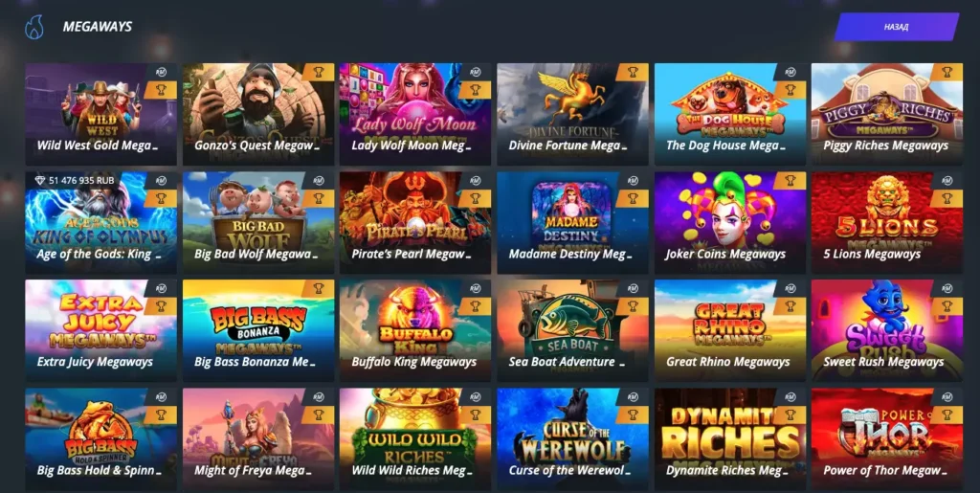
Task: Launch Big Bad Wolf Megaways slot
Action: [x=258, y=223]
